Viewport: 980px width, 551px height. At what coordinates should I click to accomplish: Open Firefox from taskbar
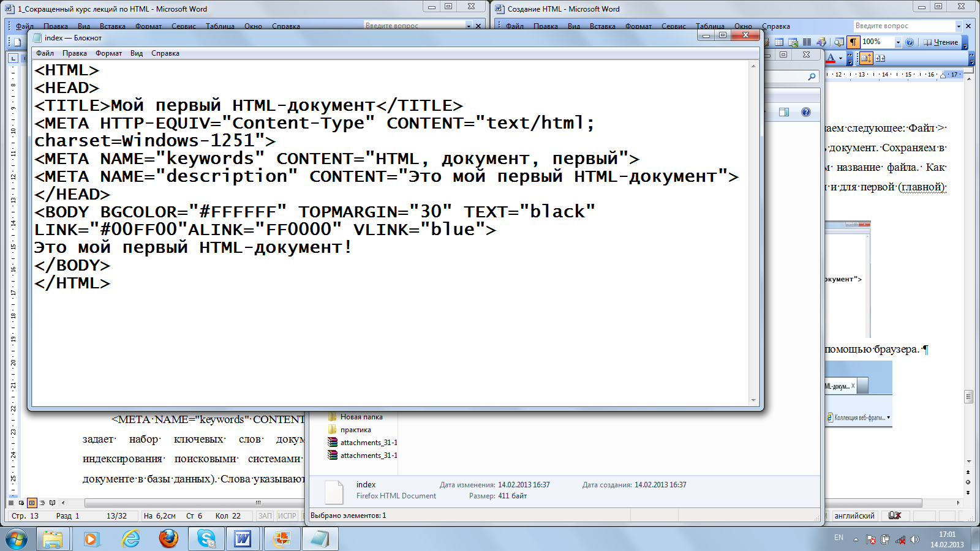click(x=168, y=539)
